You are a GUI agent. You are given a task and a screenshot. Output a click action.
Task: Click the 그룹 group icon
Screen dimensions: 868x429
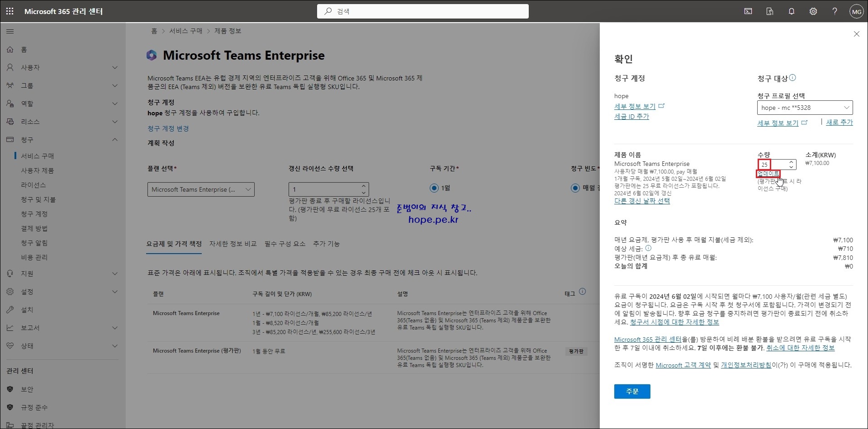pos(10,85)
